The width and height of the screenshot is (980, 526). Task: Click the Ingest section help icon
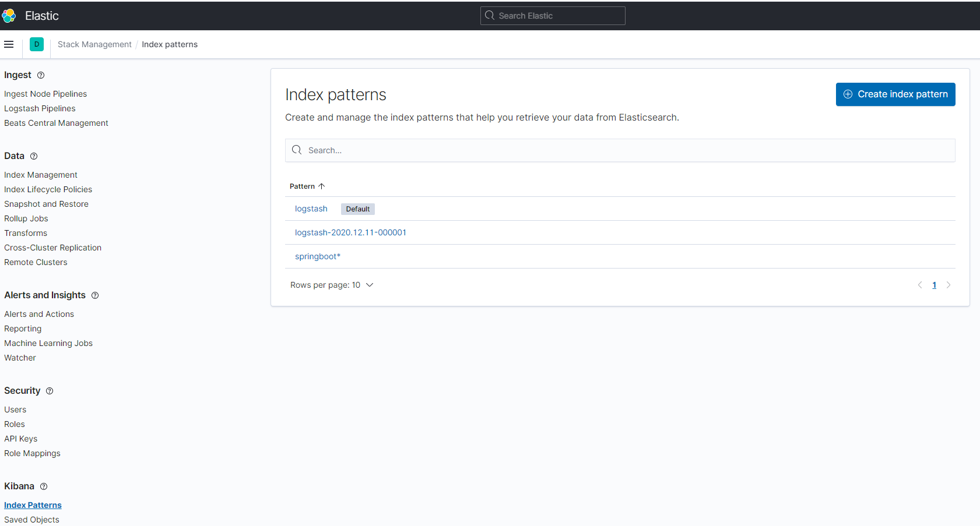(41, 75)
